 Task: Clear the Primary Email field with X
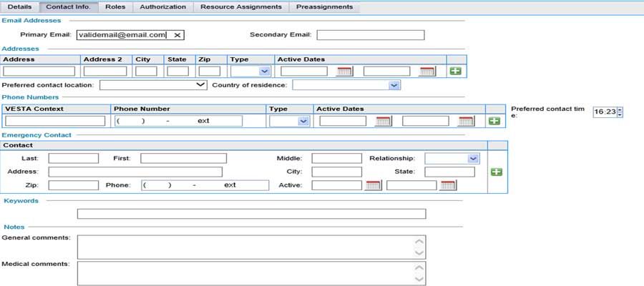pos(177,35)
